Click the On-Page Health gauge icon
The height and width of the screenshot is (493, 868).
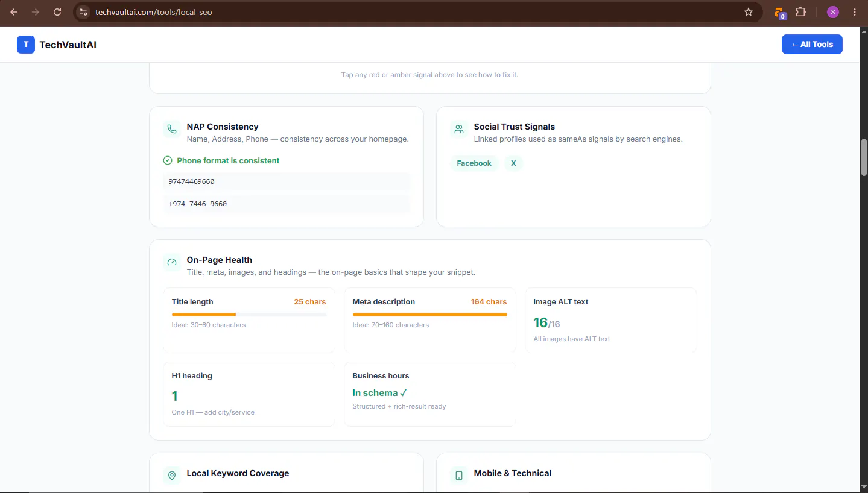point(172,262)
